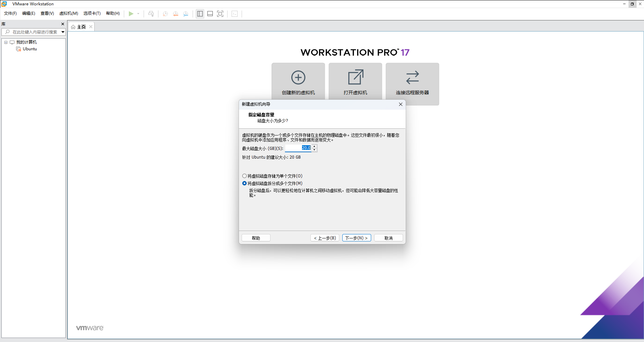Click the 指定磁盘容量 wizard heading
The image size is (644, 342).
pyautogui.click(x=261, y=115)
